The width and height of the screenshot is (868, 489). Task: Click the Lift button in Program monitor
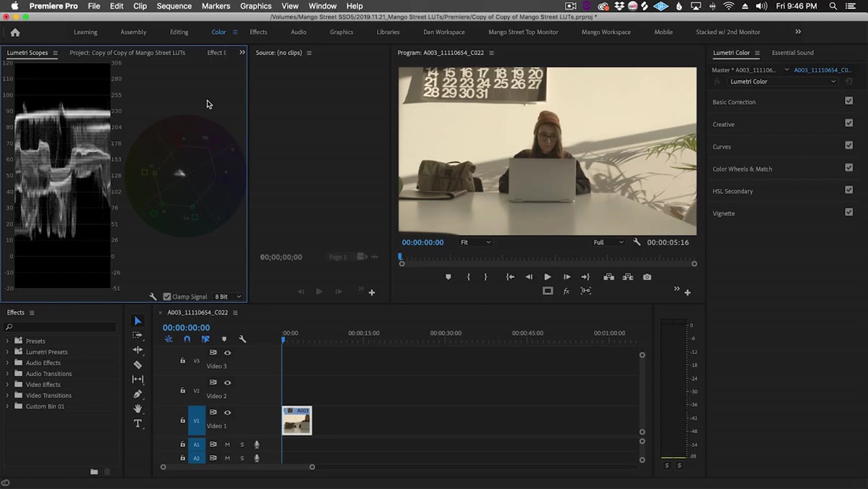(609, 277)
